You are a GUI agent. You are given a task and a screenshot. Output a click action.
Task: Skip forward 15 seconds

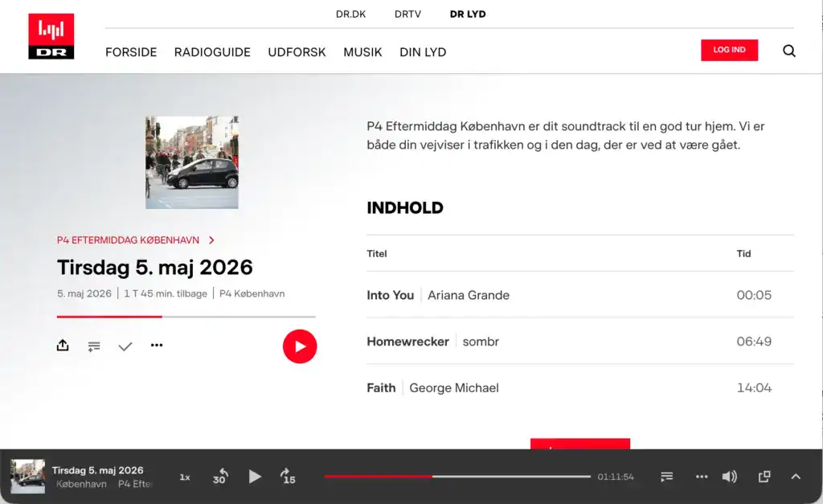[288, 476]
